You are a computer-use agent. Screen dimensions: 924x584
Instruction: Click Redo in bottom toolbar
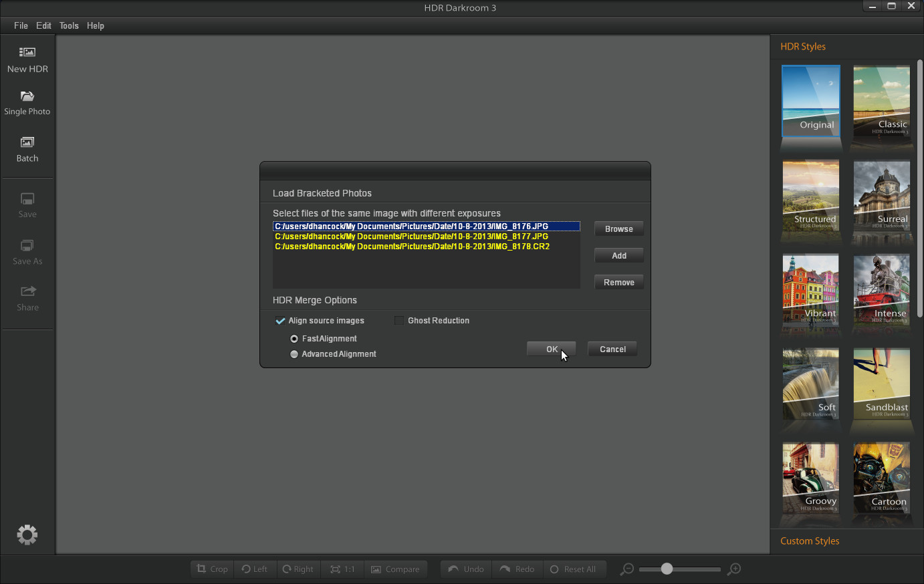click(x=517, y=569)
